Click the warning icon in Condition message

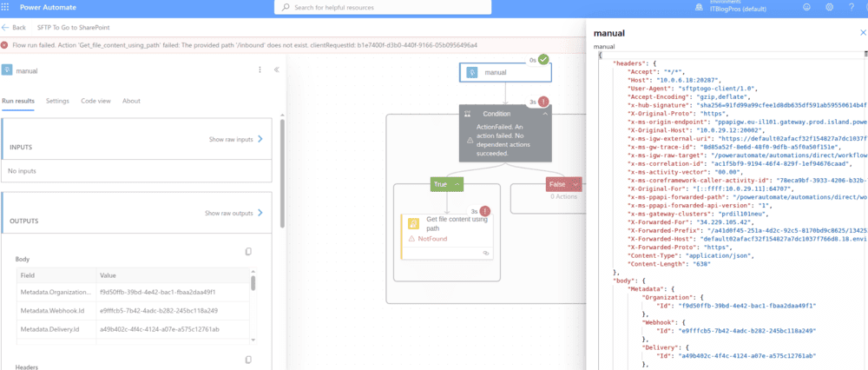(x=470, y=141)
